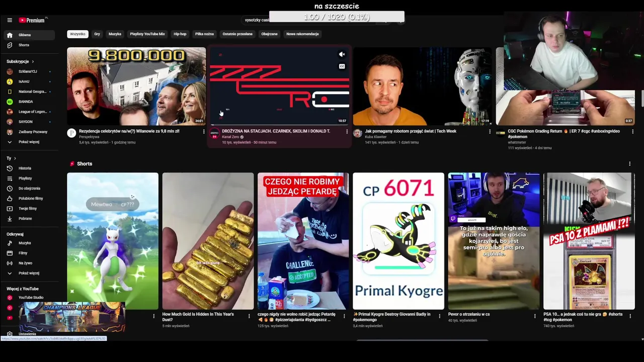This screenshot has width=644, height=362.
Task: Open the hamburger guide menu
Action: click(x=10, y=20)
